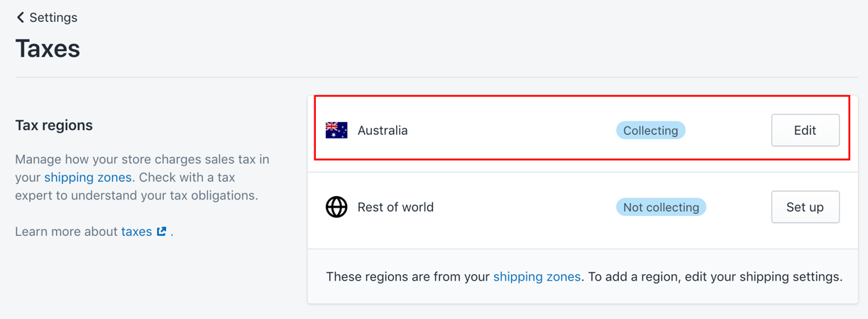Image resolution: width=868 pixels, height=319 pixels.
Task: Go back to Settings
Action: [x=47, y=17]
